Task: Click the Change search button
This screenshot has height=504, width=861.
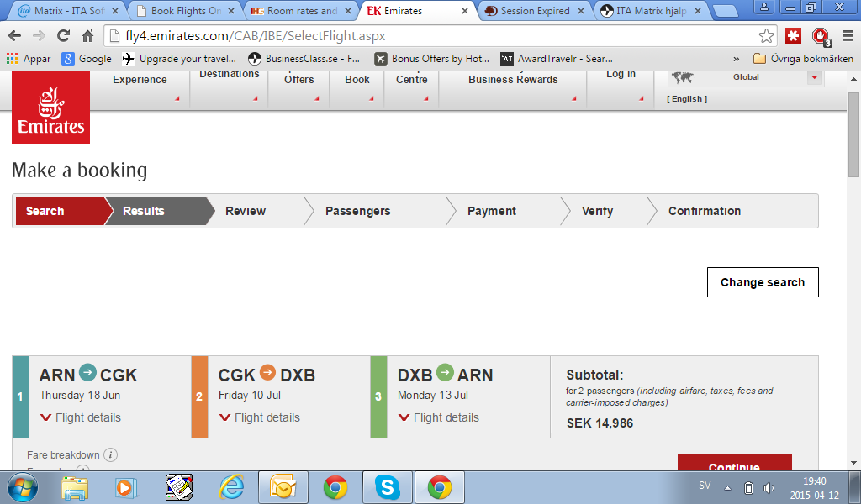Action: [x=763, y=282]
